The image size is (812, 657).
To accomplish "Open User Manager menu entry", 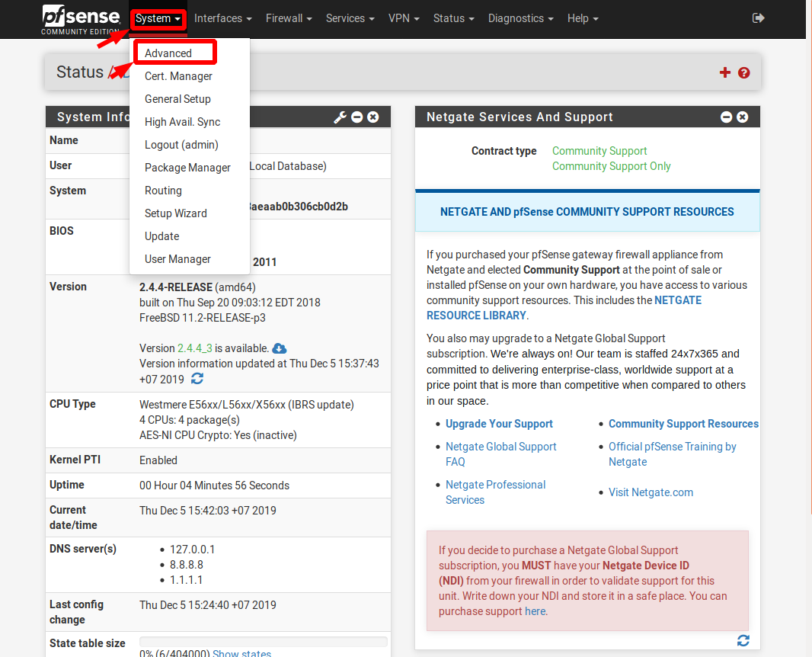I will click(177, 258).
